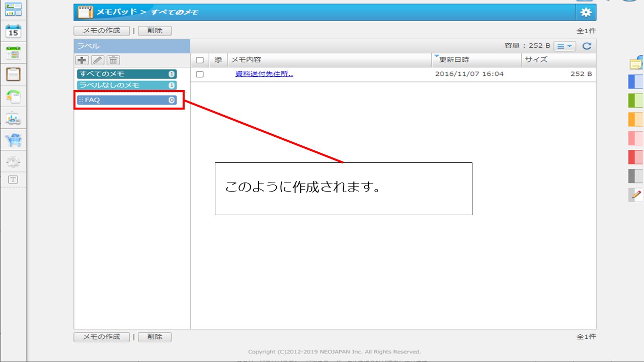Open the portal dashboard icon in the left sidebar
The image size is (644, 362).
[13, 9]
